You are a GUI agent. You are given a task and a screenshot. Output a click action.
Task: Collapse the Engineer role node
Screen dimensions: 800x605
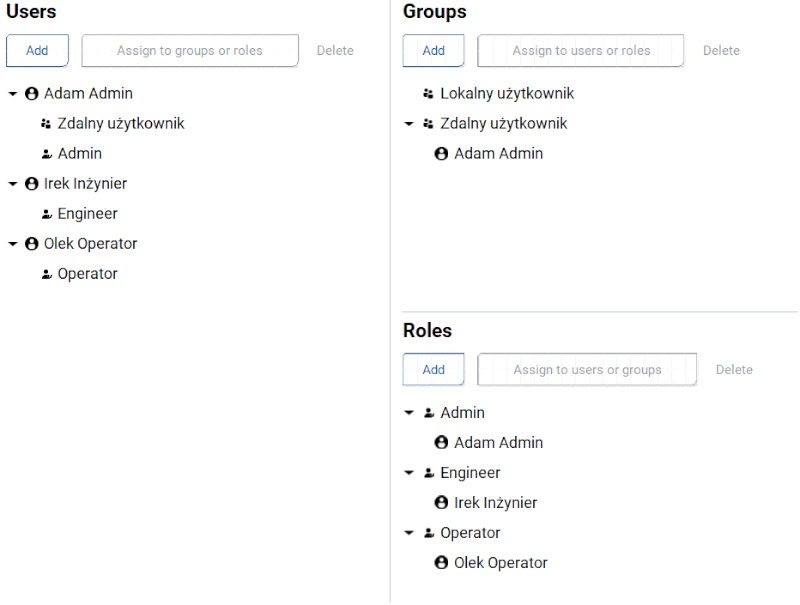[x=409, y=473]
